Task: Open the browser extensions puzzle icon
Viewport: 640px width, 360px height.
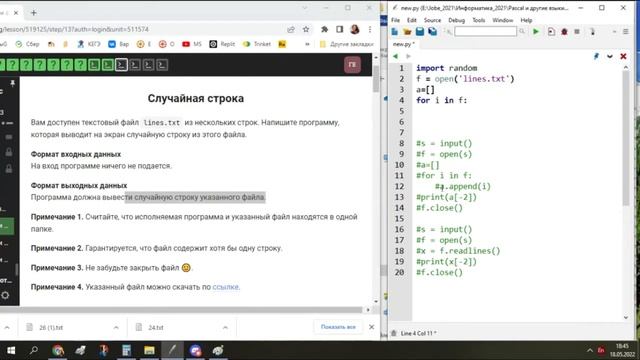Action: pos(324,29)
